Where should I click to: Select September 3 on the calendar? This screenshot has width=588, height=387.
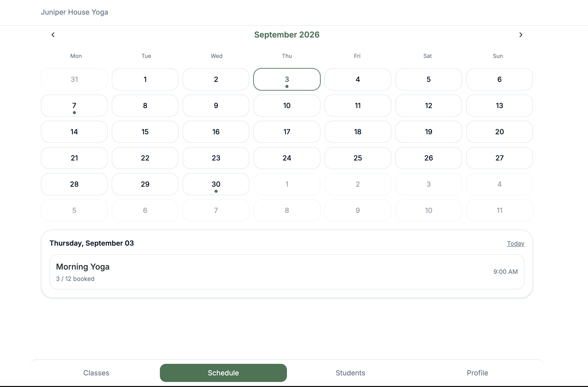[x=287, y=79]
